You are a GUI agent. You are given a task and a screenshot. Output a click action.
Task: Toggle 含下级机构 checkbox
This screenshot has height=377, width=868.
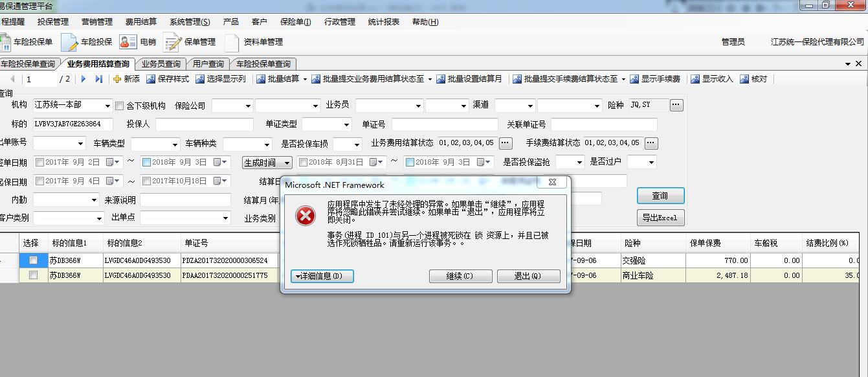pyautogui.click(x=119, y=106)
